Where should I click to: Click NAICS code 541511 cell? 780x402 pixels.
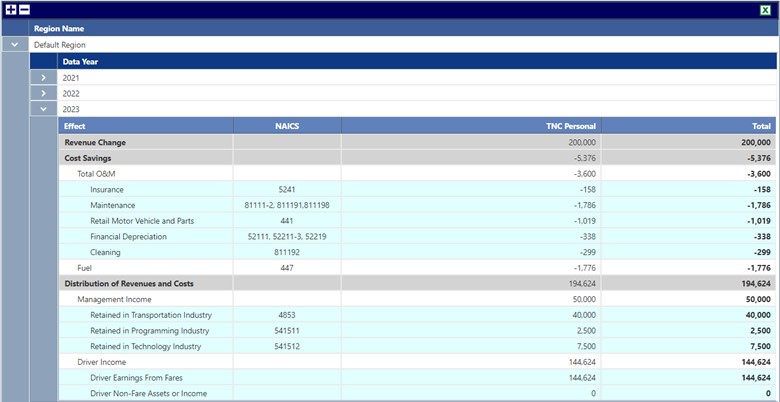[287, 330]
